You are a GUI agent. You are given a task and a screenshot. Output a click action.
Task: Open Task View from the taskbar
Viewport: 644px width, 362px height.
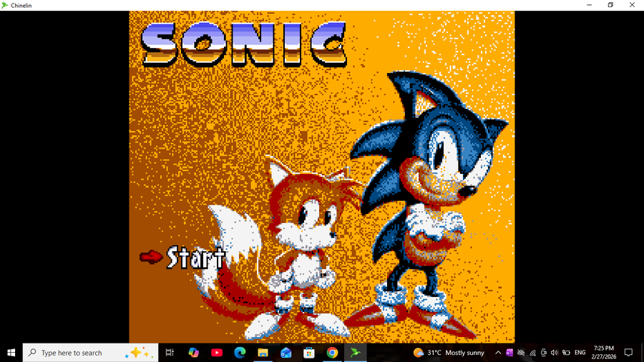coord(170,353)
